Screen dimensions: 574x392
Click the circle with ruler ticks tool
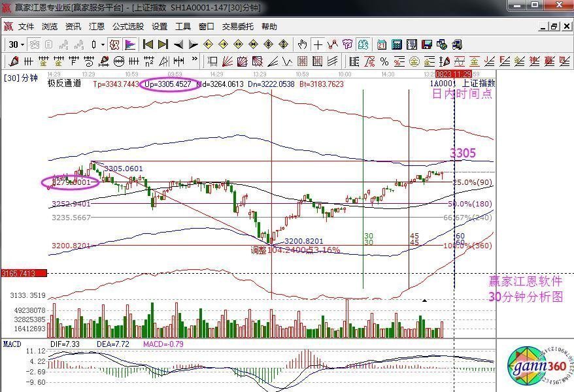pos(118,61)
